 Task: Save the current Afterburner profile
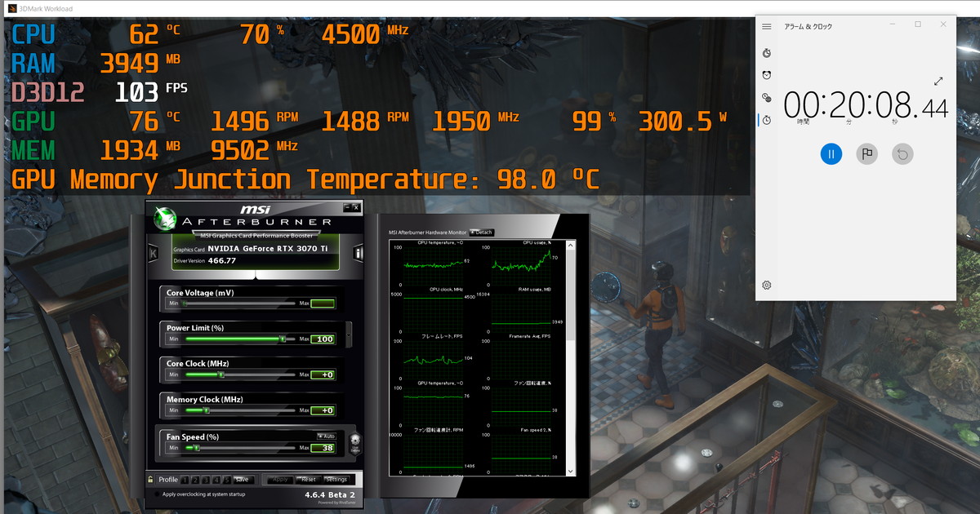[x=242, y=480]
